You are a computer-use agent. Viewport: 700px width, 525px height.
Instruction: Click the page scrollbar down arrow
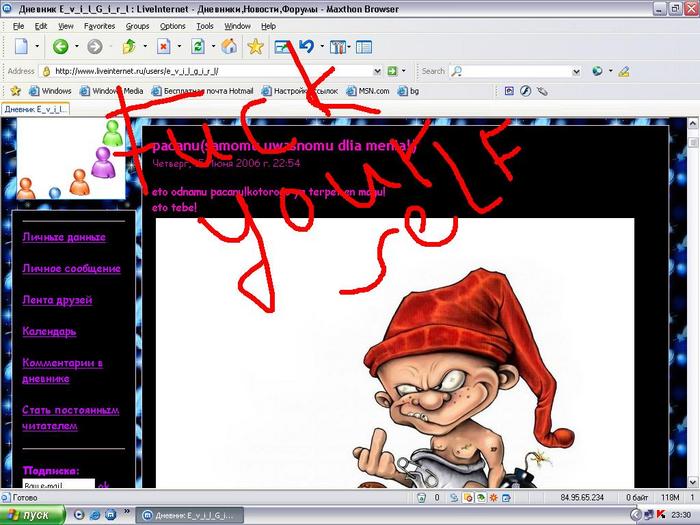pyautogui.click(x=693, y=482)
